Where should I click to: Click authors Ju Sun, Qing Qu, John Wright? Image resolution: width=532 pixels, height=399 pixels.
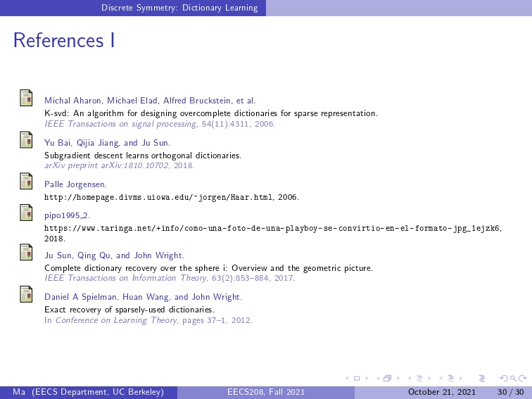(x=114, y=255)
